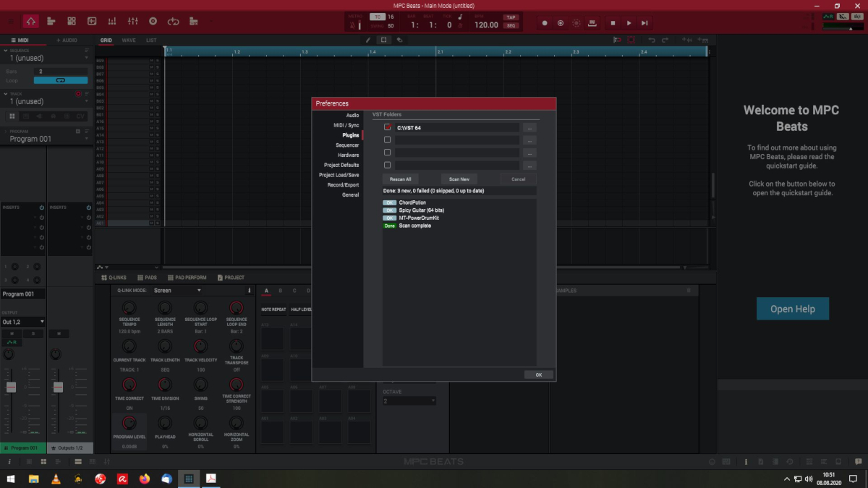
Task: Click the Scan New button
Action: pyautogui.click(x=459, y=179)
